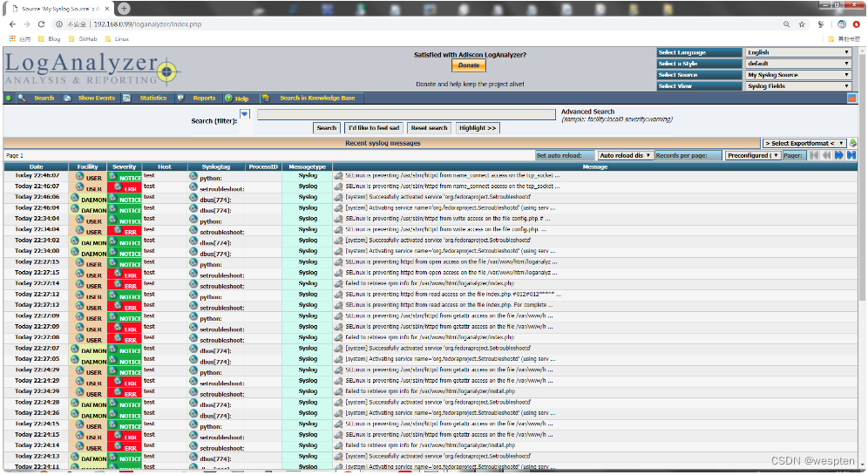Click the Messagetype column header

point(308,166)
